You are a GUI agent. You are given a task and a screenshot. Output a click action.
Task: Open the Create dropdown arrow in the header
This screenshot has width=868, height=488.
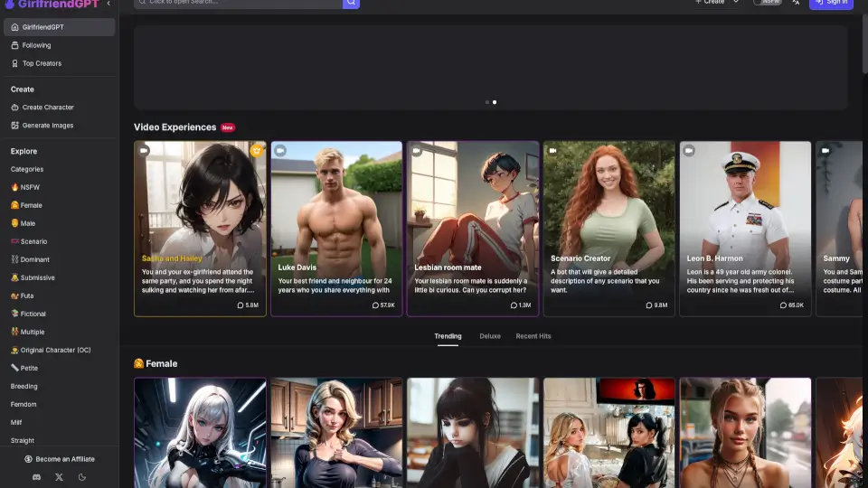coord(736,3)
